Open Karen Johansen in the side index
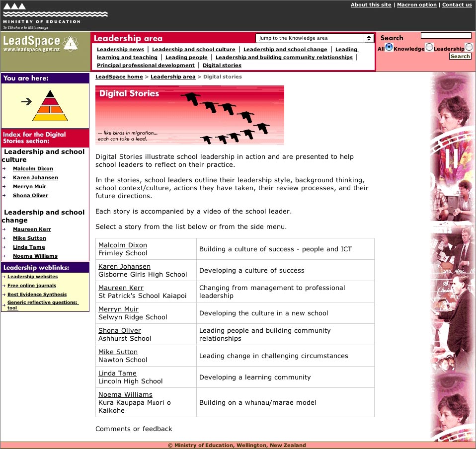 (35, 177)
